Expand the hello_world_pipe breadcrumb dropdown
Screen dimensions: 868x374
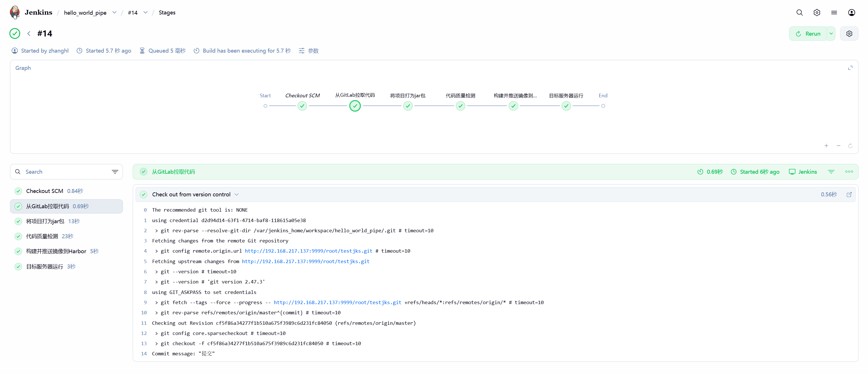pyautogui.click(x=114, y=12)
